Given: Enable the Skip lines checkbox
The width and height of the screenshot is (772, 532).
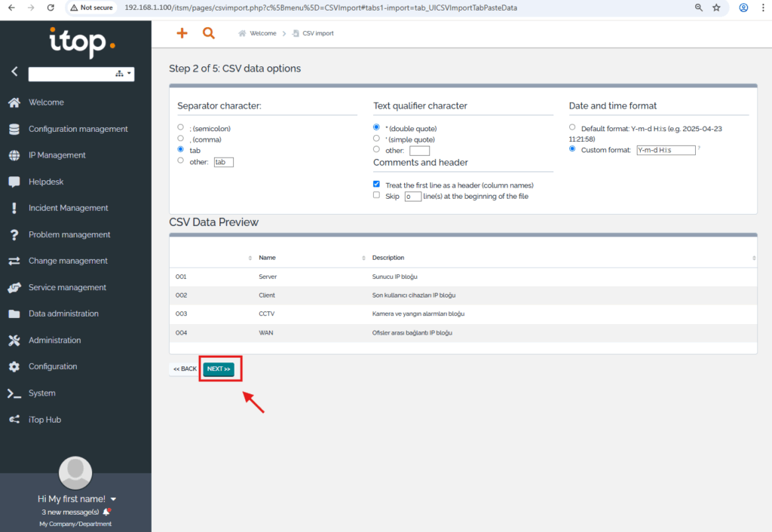Looking at the screenshot, I should pyautogui.click(x=377, y=195).
